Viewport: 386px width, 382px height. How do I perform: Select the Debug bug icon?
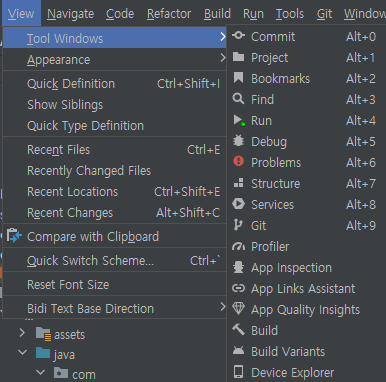(238, 141)
